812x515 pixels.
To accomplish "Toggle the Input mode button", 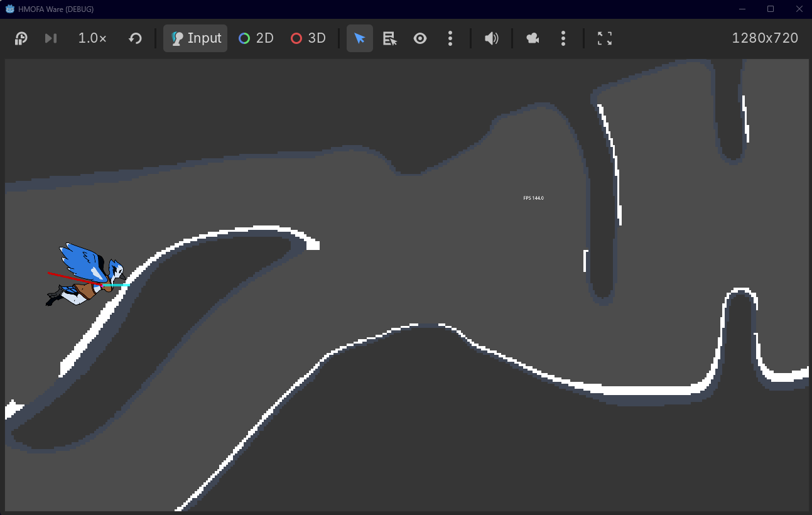I will tap(195, 38).
